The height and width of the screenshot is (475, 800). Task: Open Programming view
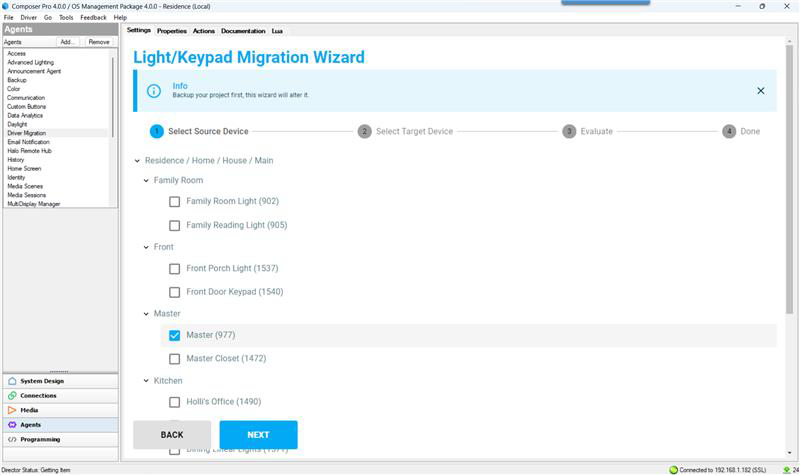click(60, 439)
